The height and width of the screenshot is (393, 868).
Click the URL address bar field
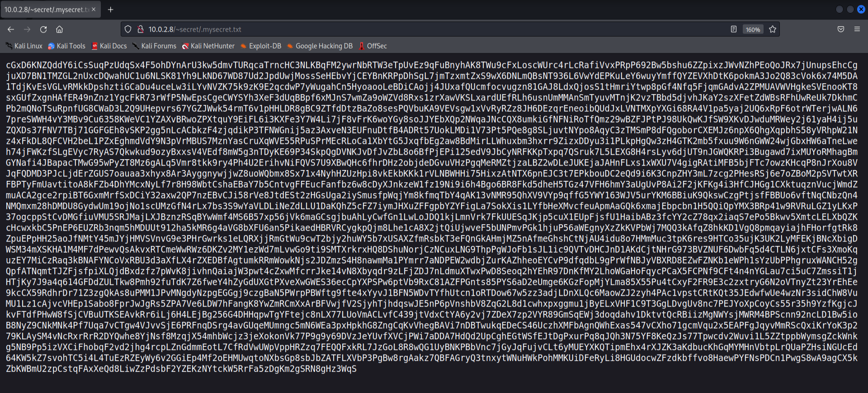coord(407,29)
